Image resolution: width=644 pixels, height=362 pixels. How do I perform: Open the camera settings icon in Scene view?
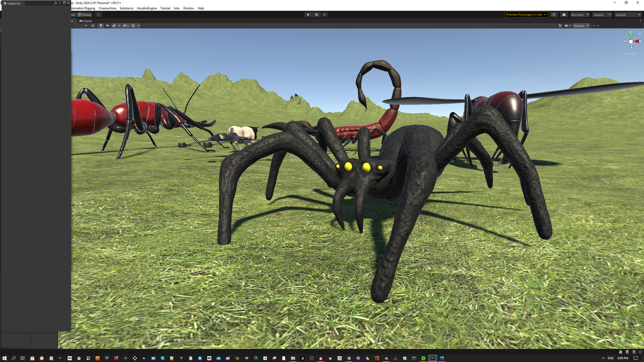567,25
